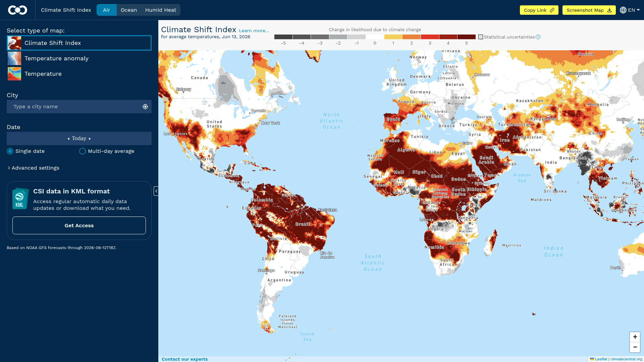
Task: Open Contact our experts link
Action: pos(184,359)
